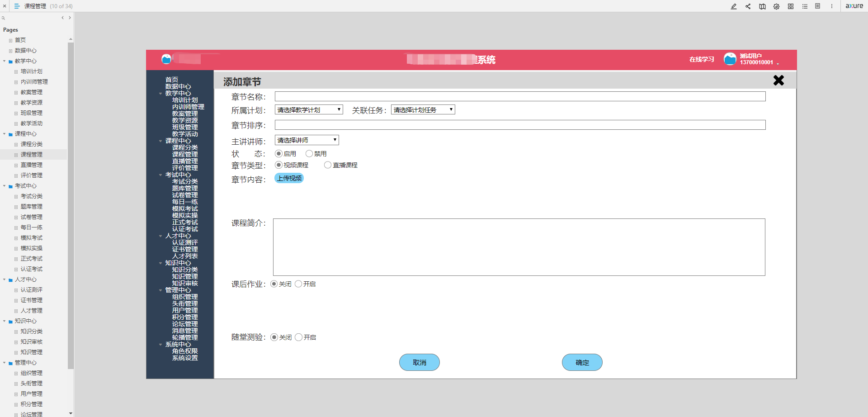Click the share icon in top toolbar
The image size is (868, 417).
[x=748, y=6]
